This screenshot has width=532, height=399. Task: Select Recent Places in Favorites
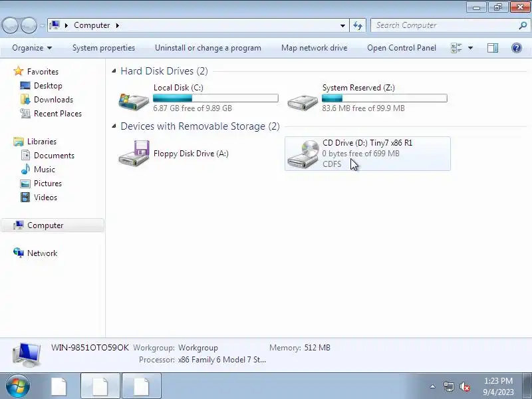coord(58,113)
